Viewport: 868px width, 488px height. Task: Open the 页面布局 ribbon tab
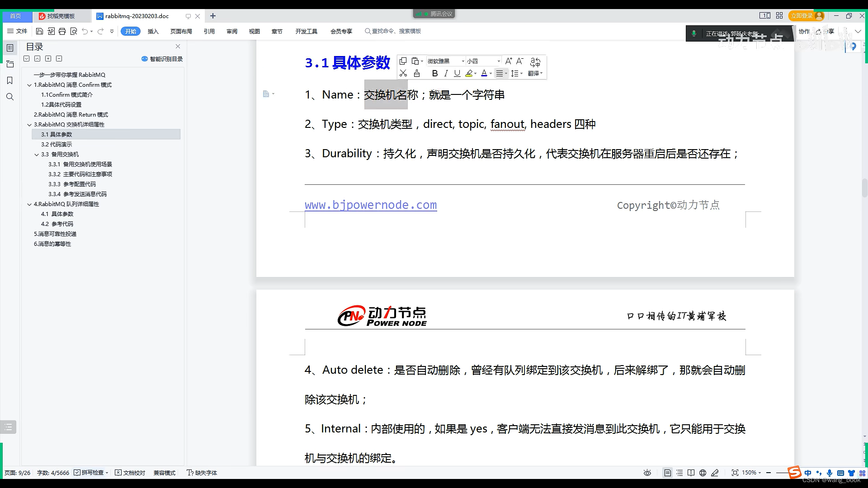[x=181, y=31]
